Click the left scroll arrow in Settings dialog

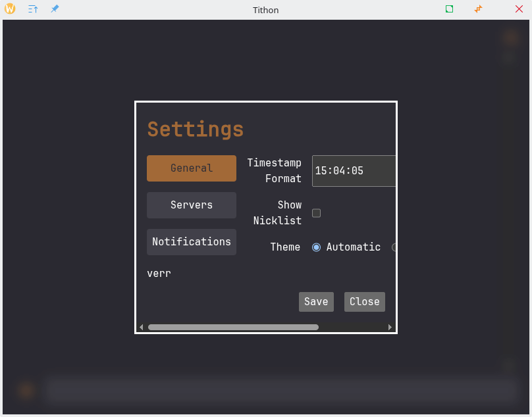(x=141, y=327)
